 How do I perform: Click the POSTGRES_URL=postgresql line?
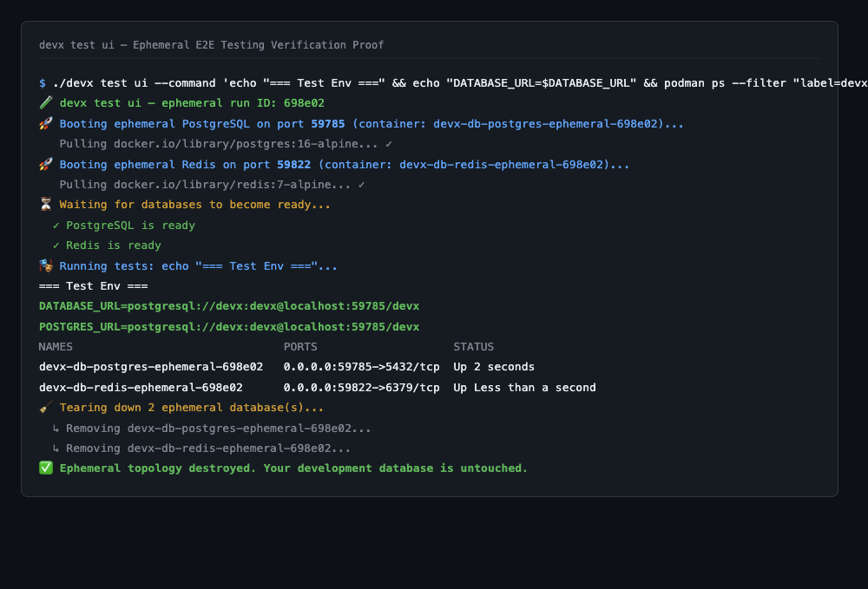229,327
